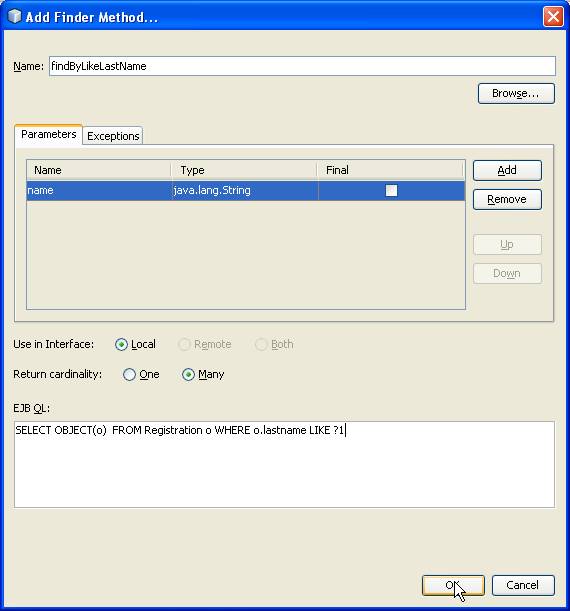This screenshot has height=611, width=570.
Task: Cancel the finder method dialog
Action: (x=523, y=585)
